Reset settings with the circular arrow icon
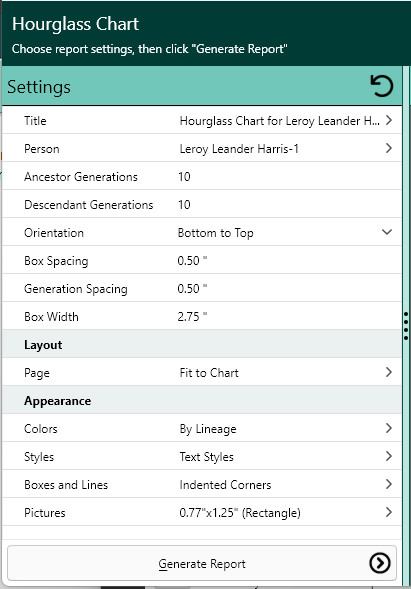The image size is (411, 589). click(382, 86)
